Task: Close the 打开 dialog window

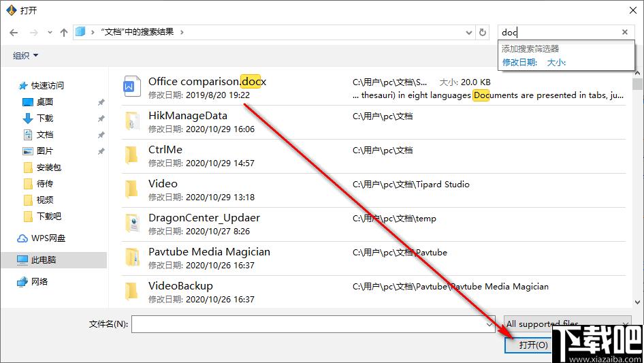Action: 633,10
